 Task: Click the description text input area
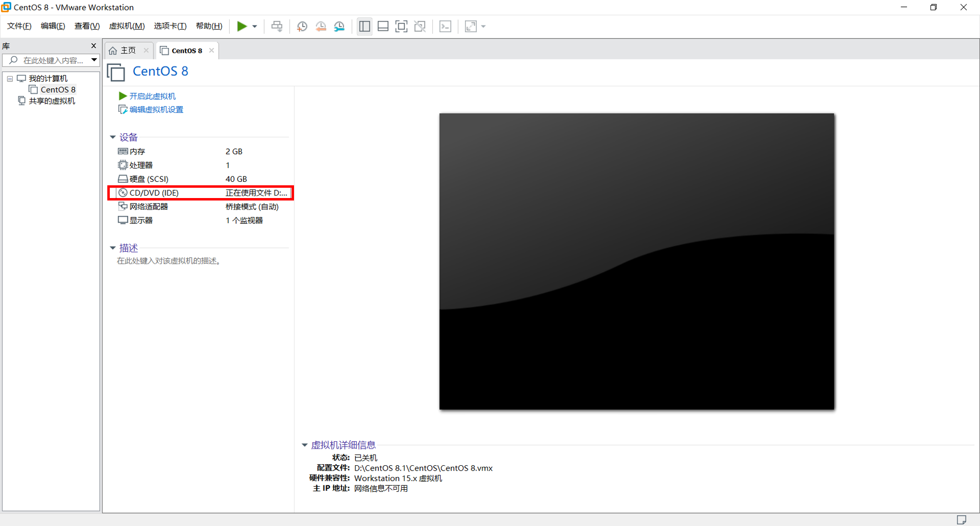point(170,261)
